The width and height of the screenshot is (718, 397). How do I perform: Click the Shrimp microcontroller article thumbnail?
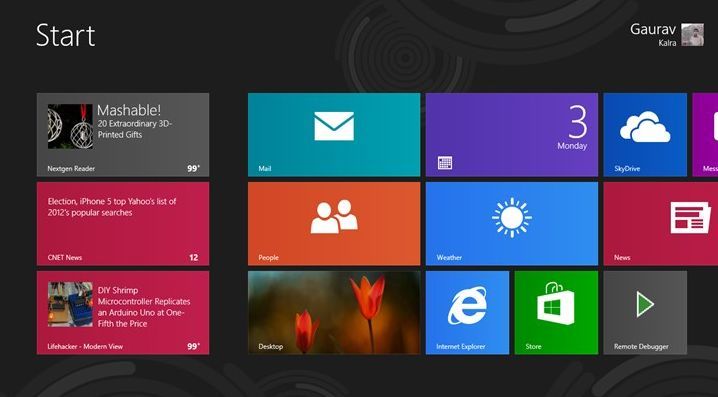click(x=71, y=304)
